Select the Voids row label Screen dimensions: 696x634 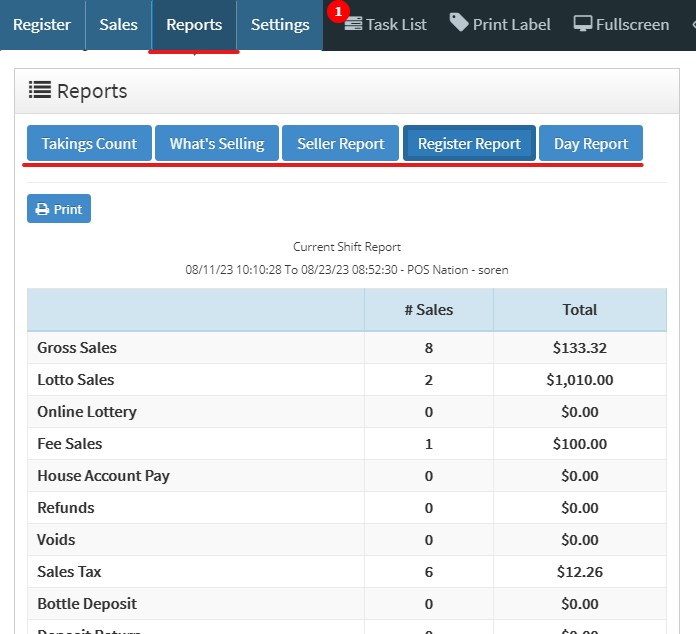56,539
